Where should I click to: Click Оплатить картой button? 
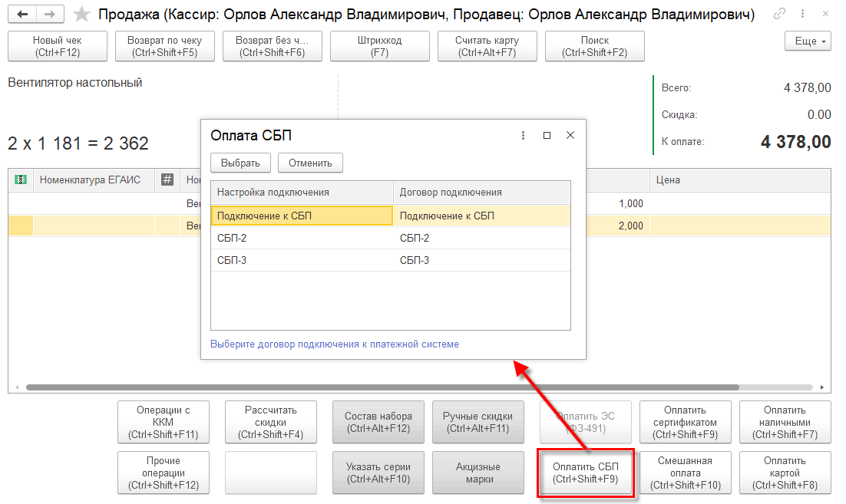tap(785, 473)
